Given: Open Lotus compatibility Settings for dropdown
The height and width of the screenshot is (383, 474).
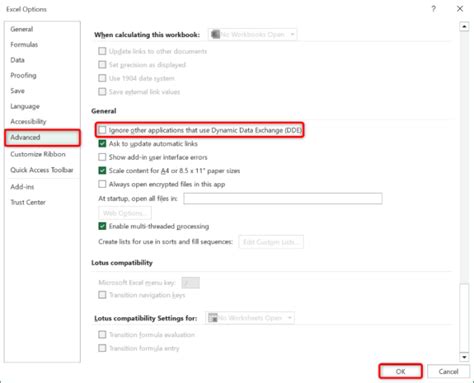Looking at the screenshot, I should (250, 318).
